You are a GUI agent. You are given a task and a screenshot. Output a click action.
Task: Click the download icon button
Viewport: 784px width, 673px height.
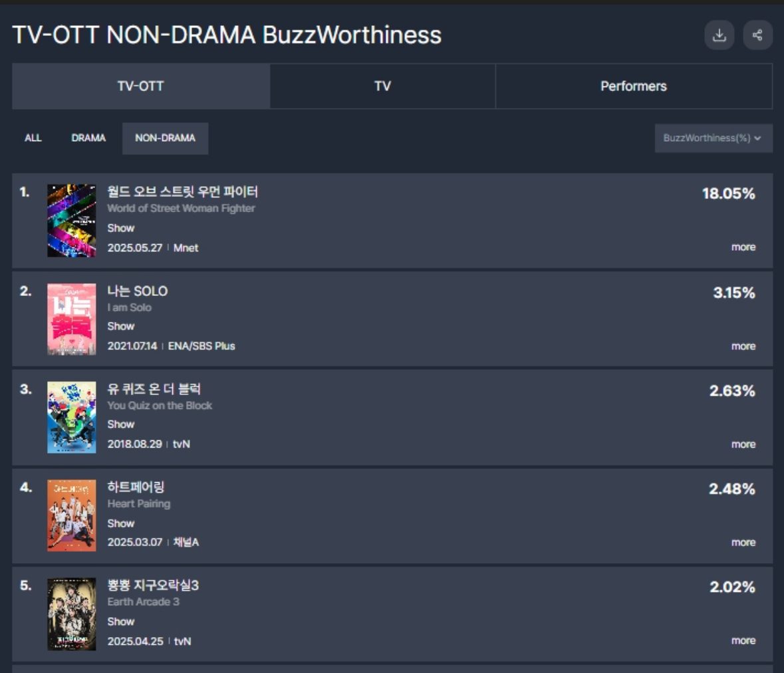[x=719, y=35]
